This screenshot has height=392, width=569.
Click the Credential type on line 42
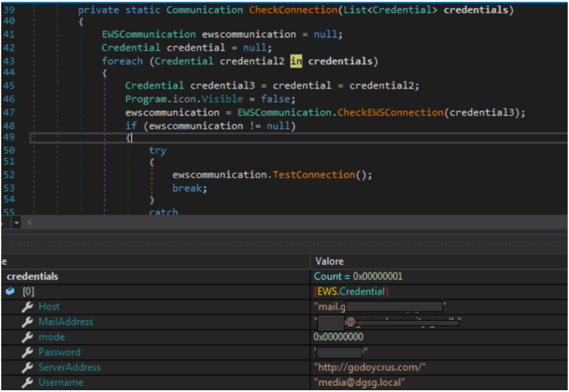131,48
